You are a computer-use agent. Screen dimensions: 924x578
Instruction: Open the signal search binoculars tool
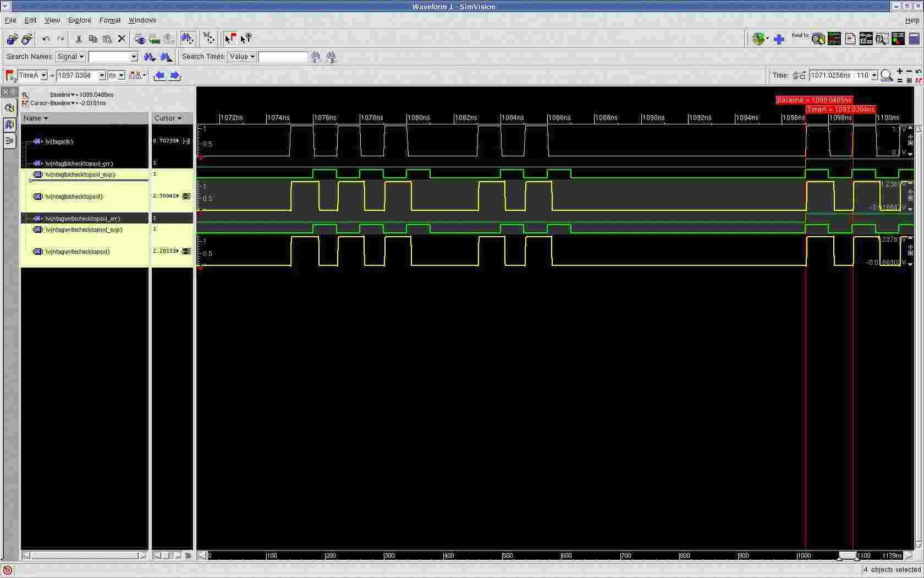click(x=188, y=39)
